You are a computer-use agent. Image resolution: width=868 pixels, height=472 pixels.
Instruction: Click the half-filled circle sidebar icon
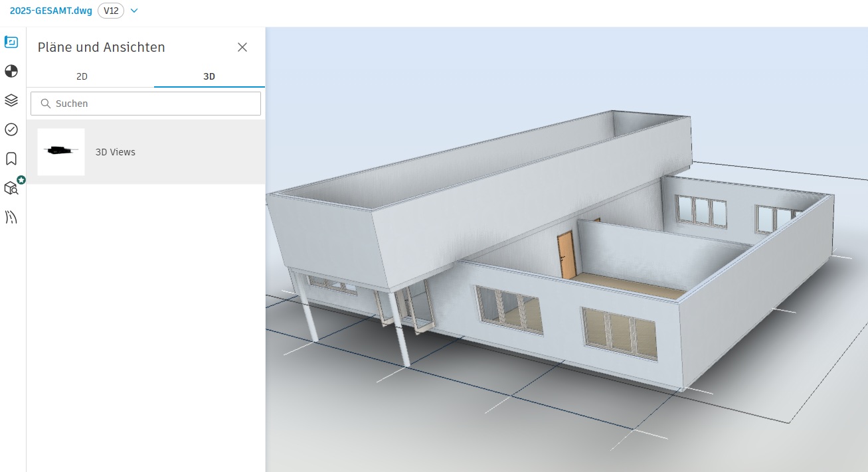tap(11, 71)
